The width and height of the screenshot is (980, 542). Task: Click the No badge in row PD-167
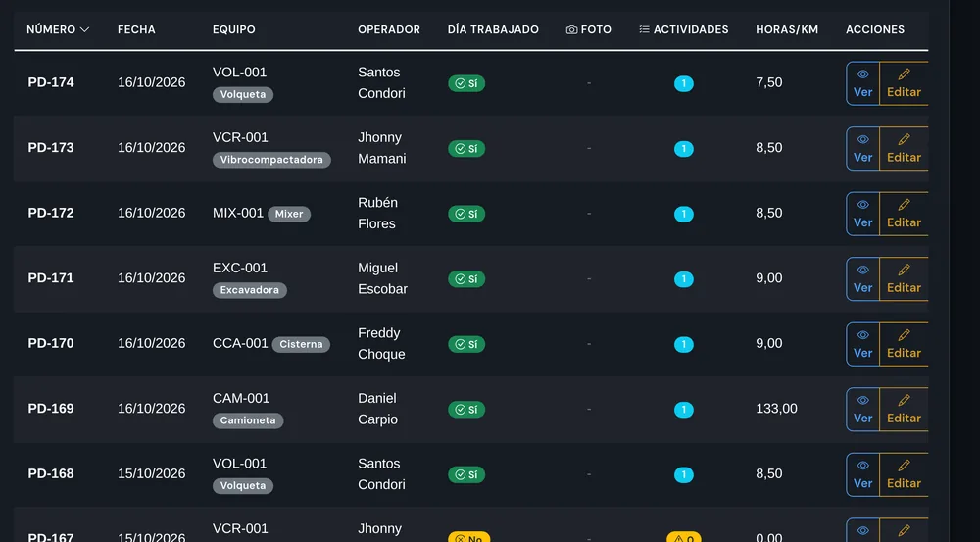(468, 538)
